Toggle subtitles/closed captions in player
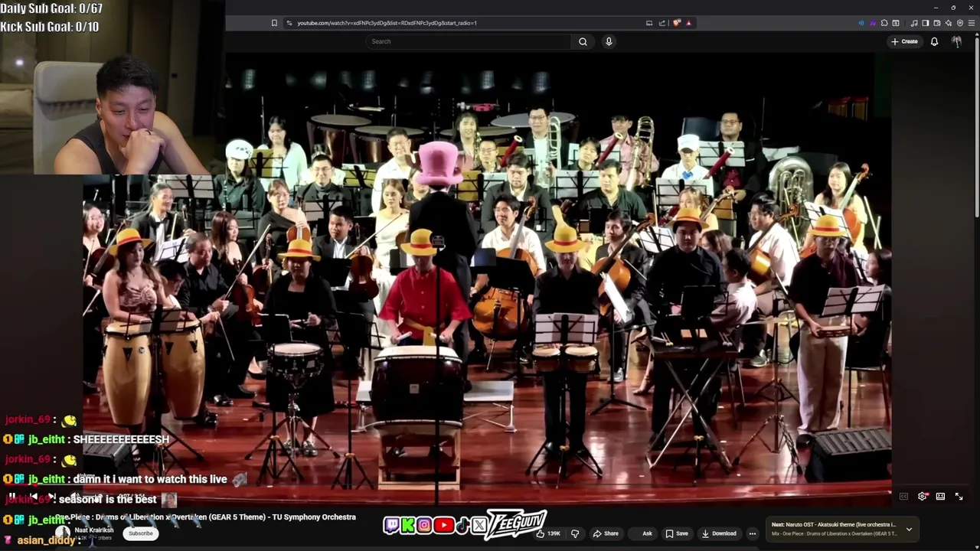This screenshot has height=551, width=980. [x=903, y=497]
